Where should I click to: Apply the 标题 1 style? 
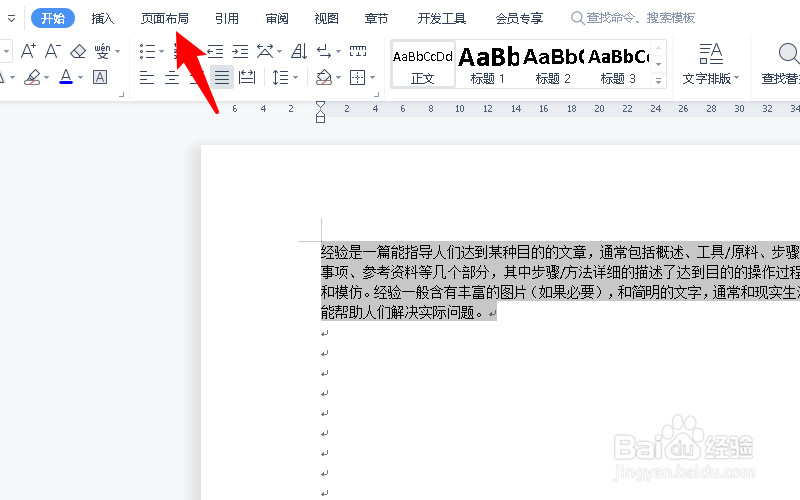click(x=488, y=65)
